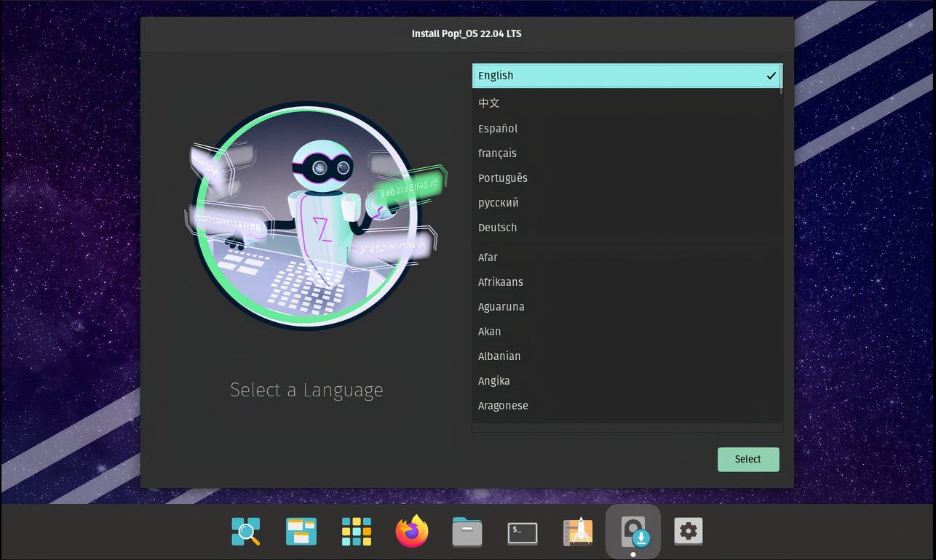
Task: Pick Albanian as the language
Action: [499, 356]
